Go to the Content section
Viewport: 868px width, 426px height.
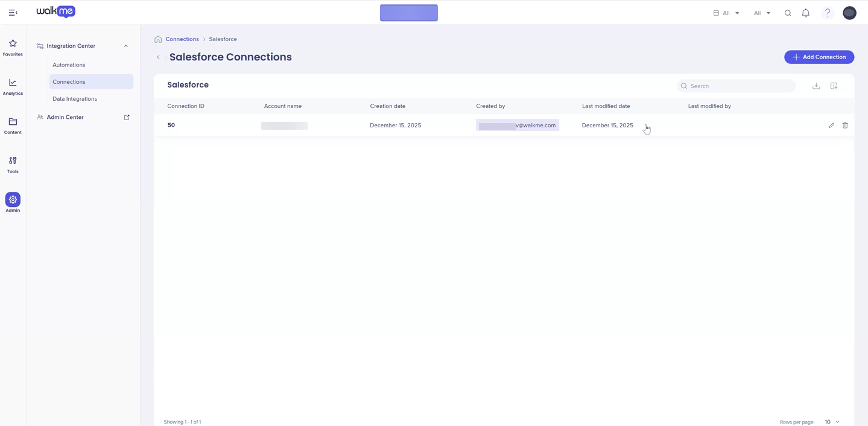(13, 126)
